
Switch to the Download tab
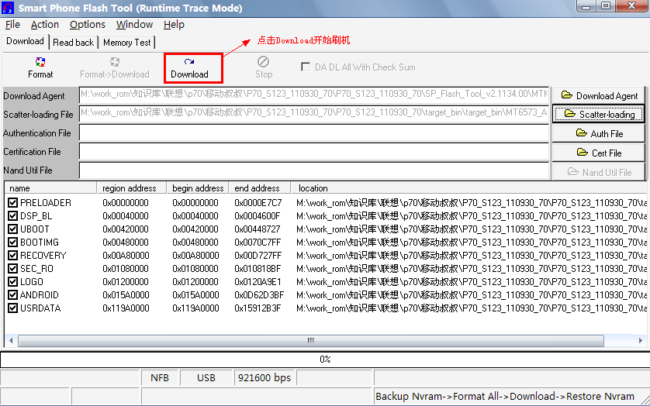[x=25, y=41]
